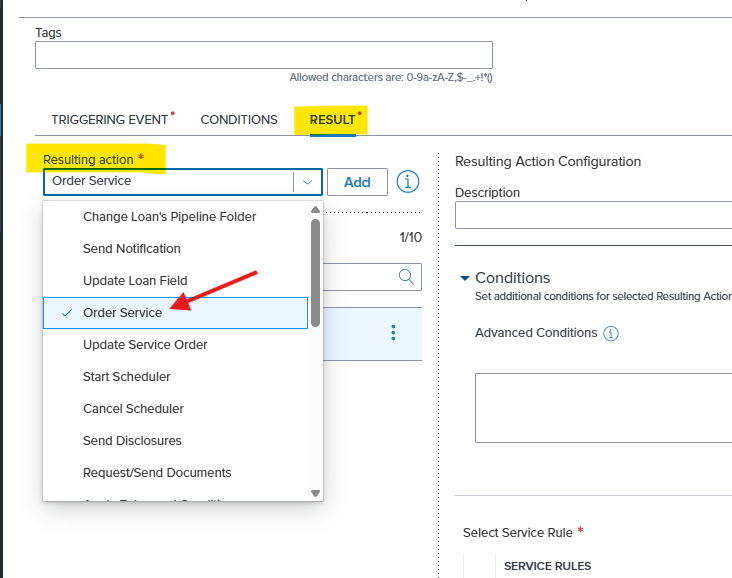
Task: Click the dropdown list's scroll down arrow
Action: pos(316,493)
